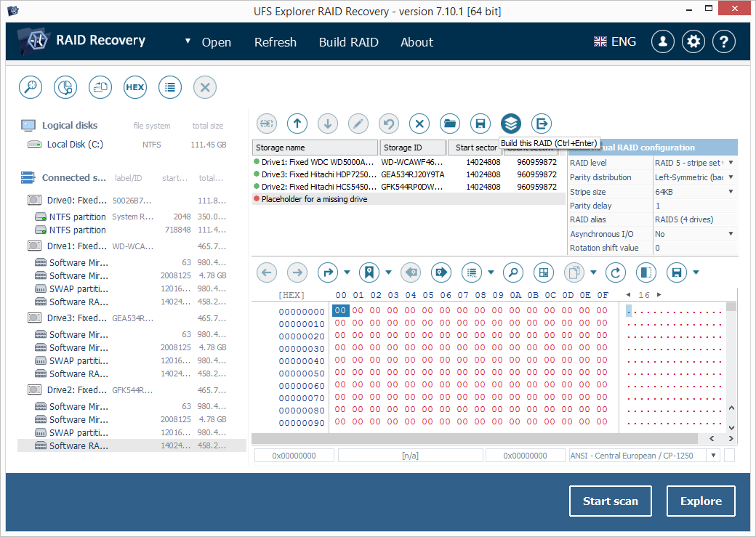Click the bookmark icon in hex toolbar
The width and height of the screenshot is (756, 537).
click(x=369, y=272)
